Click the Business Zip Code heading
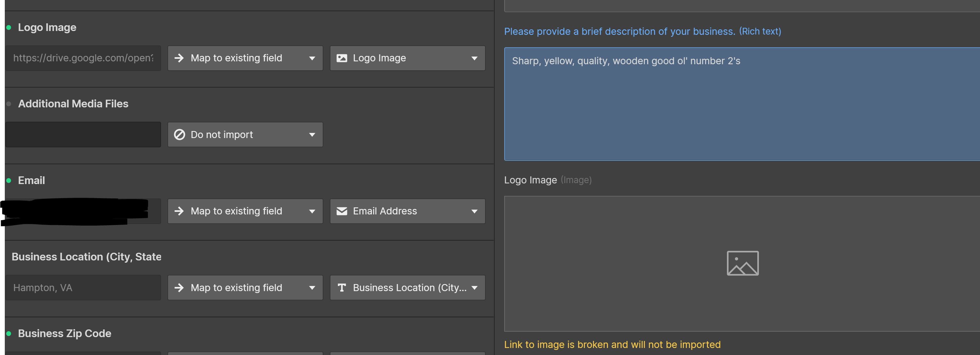 [x=64, y=333]
